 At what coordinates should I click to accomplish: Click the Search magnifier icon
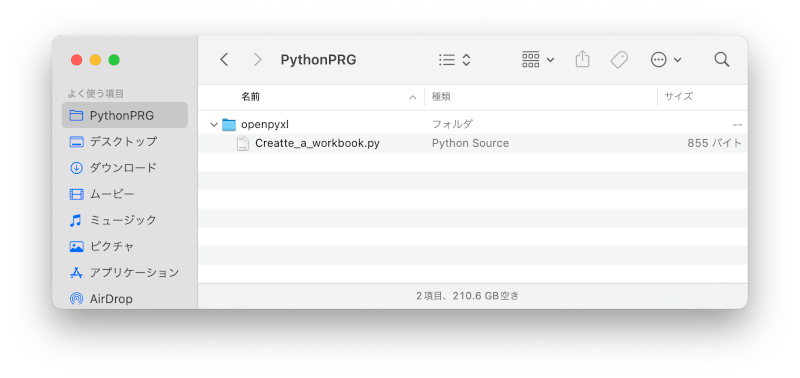[x=721, y=60]
